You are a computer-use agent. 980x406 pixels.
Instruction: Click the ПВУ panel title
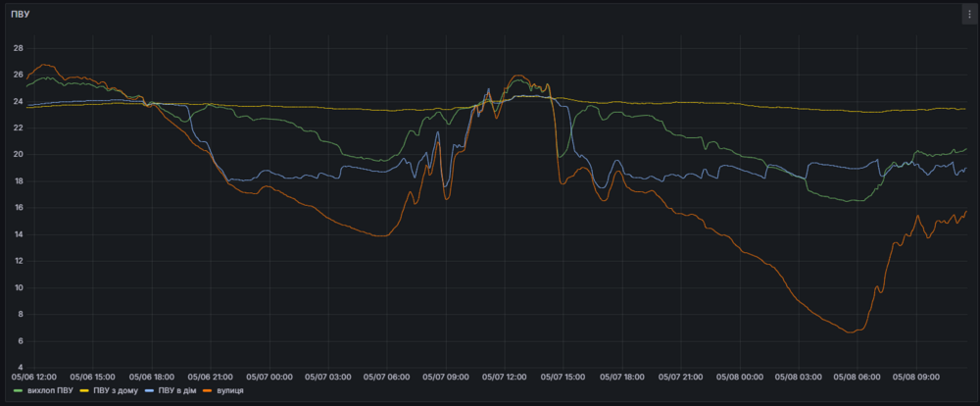pos(19,15)
